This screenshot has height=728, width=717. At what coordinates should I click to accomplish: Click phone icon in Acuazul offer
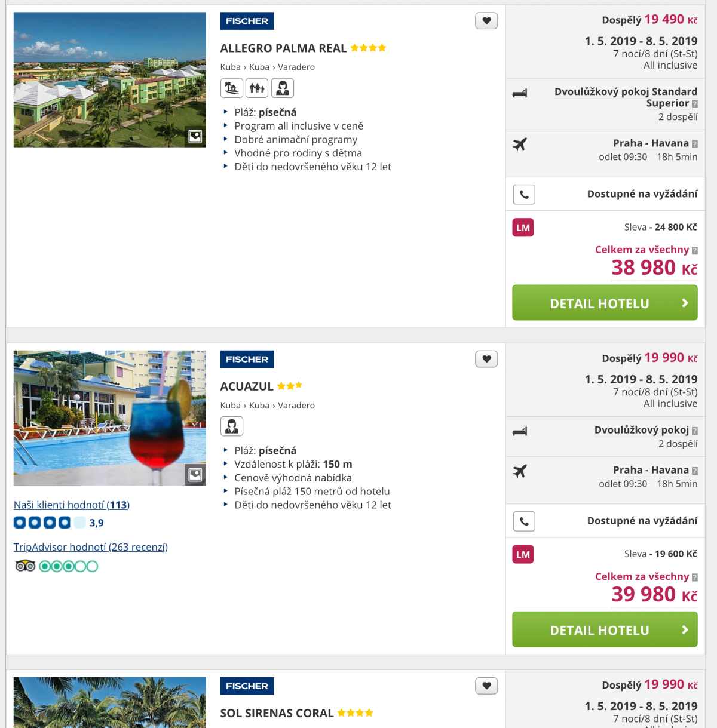(x=524, y=521)
